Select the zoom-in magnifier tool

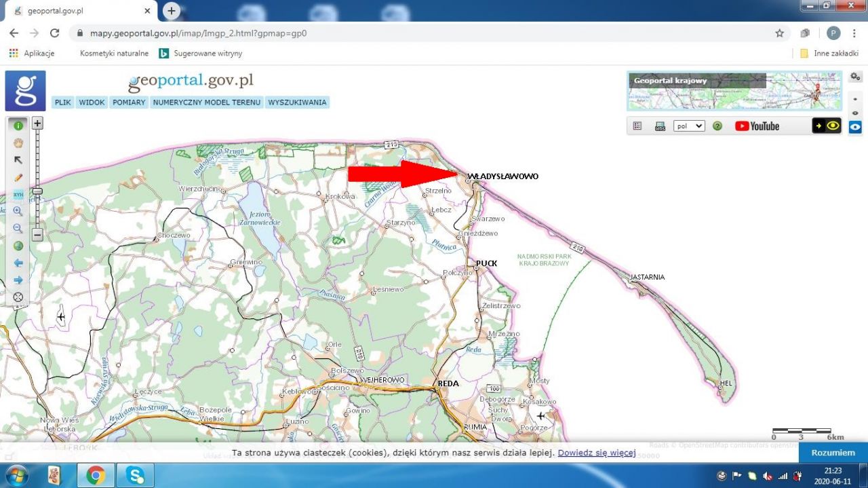tap(18, 211)
